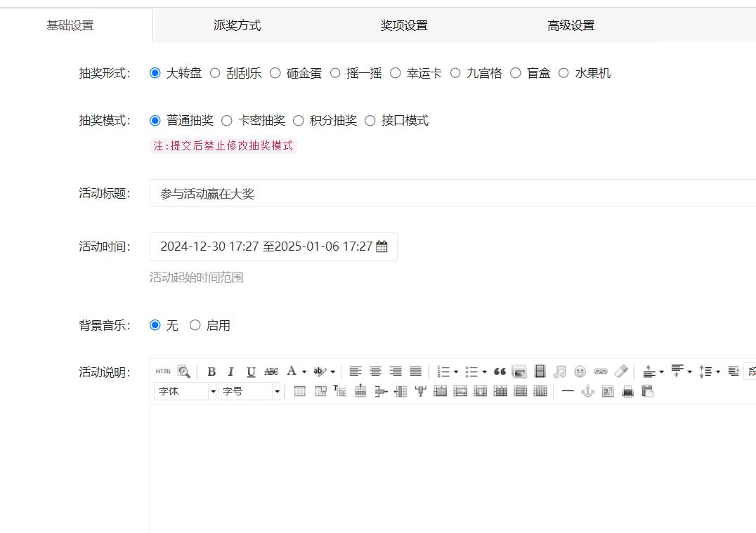Open the 高级设置 tab

point(571,24)
